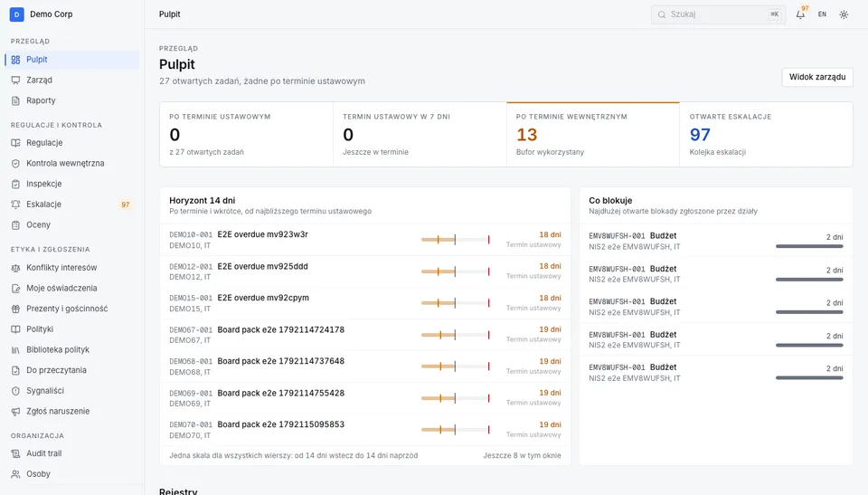868x495 pixels.
Task: Toggle the light/dark theme sun icon
Action: point(844,14)
